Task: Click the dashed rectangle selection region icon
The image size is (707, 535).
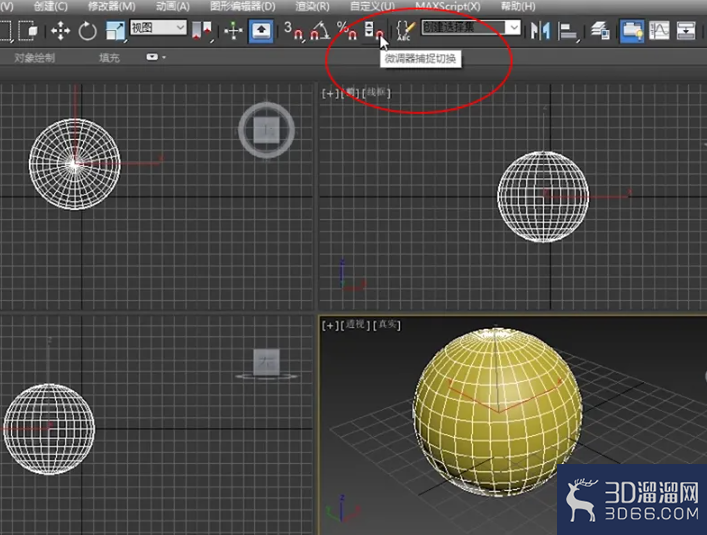Action: [5, 31]
